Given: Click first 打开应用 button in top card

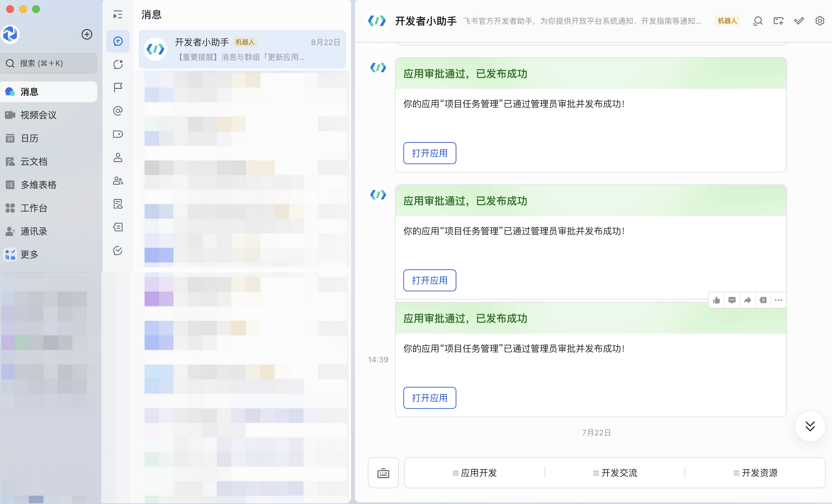Looking at the screenshot, I should [430, 153].
